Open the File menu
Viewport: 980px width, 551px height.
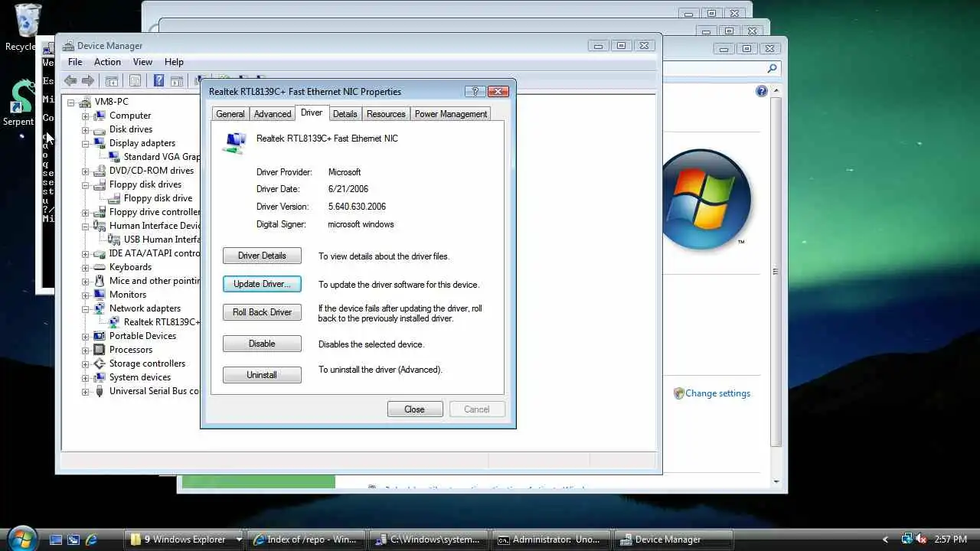(75, 62)
